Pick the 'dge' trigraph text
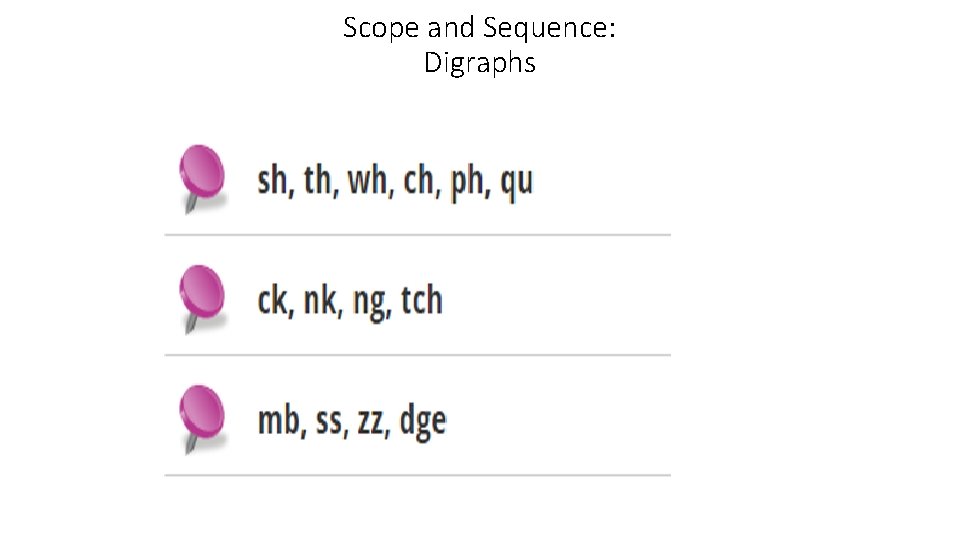 pyautogui.click(x=422, y=422)
